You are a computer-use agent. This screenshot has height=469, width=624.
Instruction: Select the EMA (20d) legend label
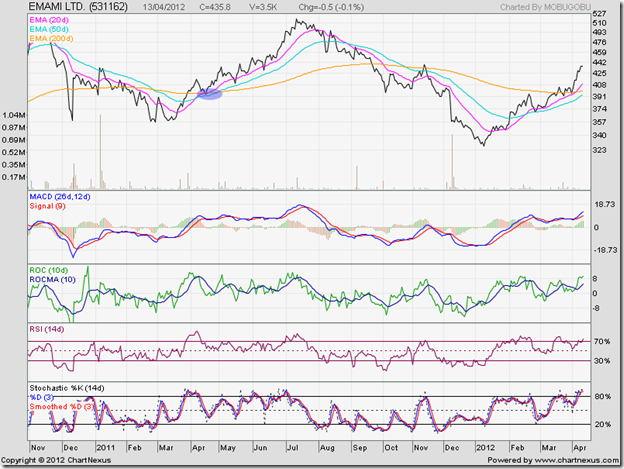[49, 22]
